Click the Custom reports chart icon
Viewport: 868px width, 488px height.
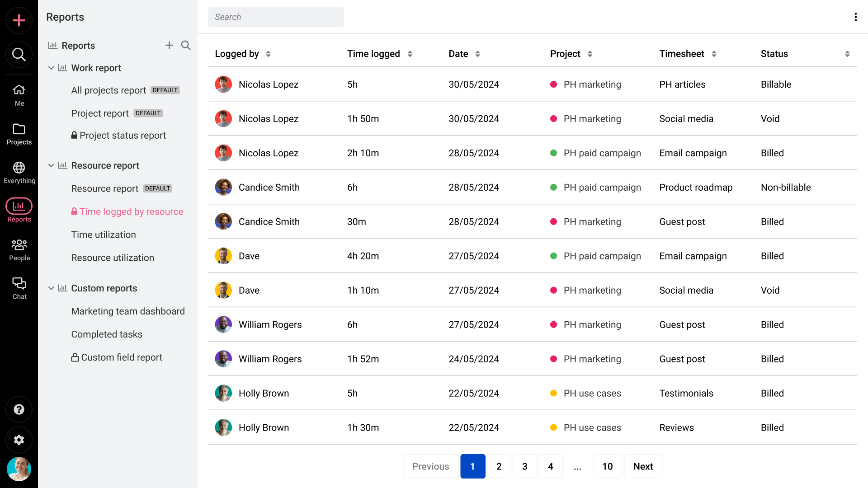pyautogui.click(x=62, y=288)
